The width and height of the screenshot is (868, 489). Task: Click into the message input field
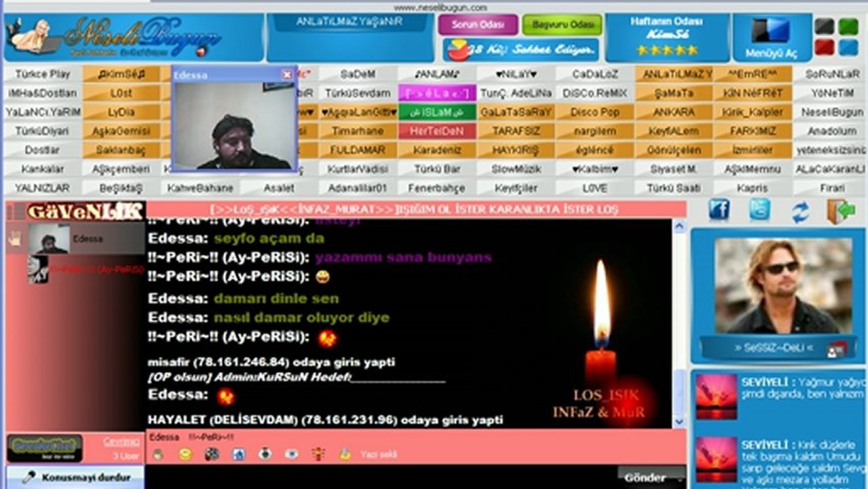click(380, 477)
